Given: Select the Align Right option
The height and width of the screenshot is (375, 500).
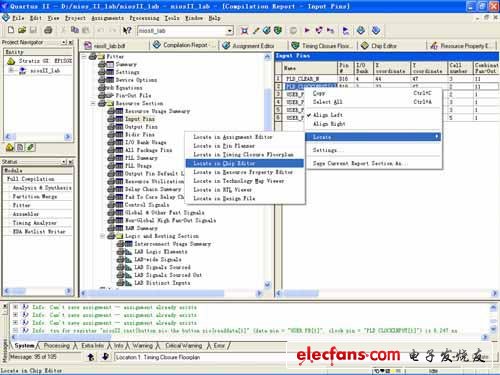Looking at the screenshot, I should (x=329, y=124).
